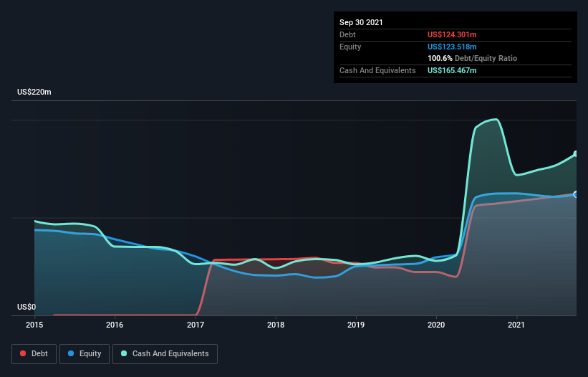588x377 pixels.
Task: Click the 2020 x-axis year label
Action: (436, 325)
